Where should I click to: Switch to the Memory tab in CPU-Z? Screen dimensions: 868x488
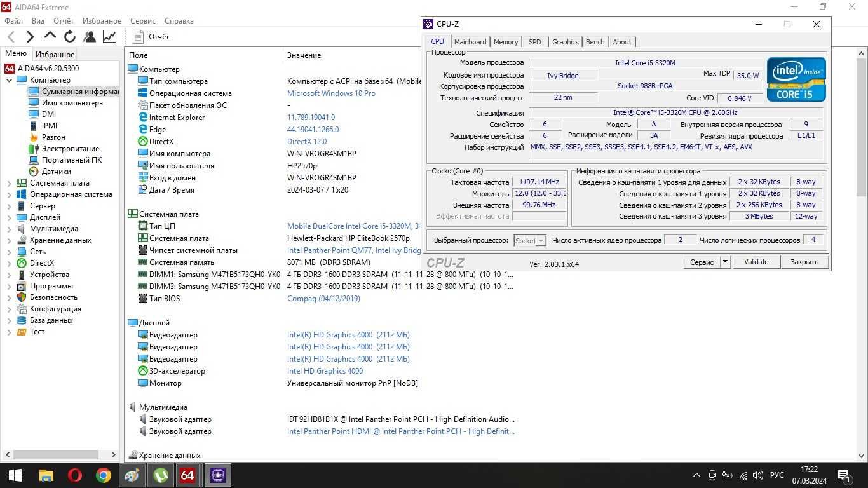[x=506, y=42]
